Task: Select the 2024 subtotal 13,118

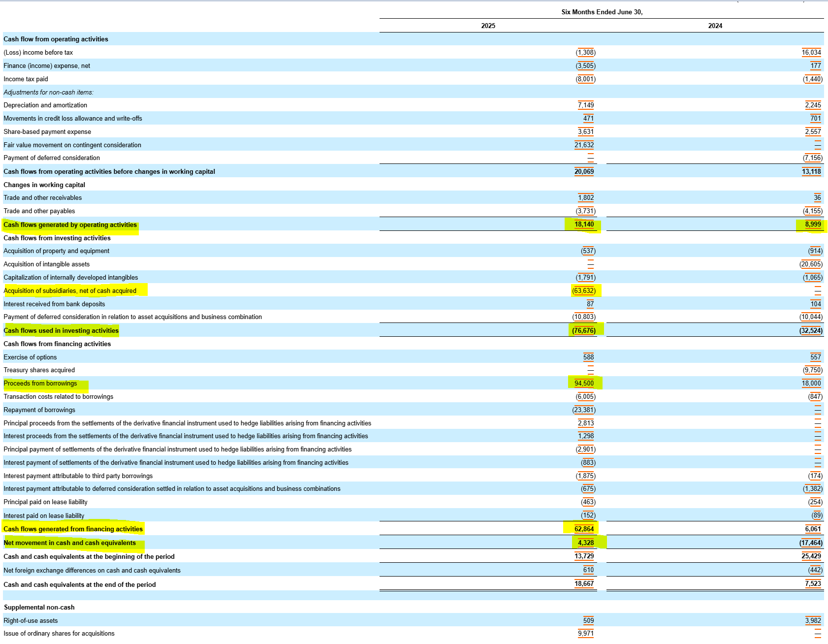Action: 811,172
